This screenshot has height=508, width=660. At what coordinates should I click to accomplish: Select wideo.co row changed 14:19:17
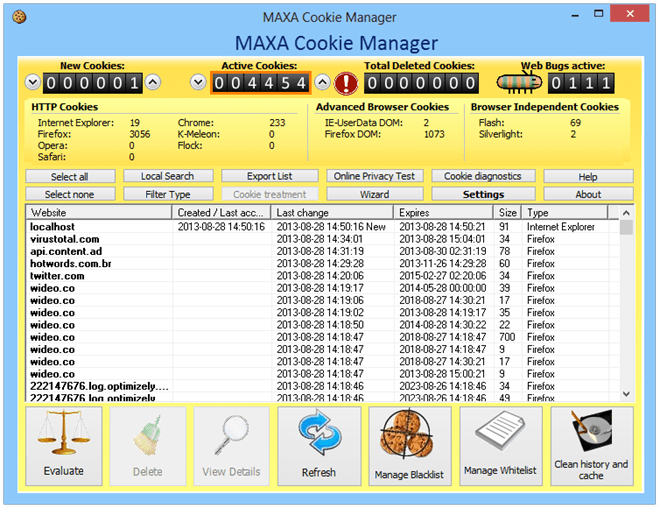[x=322, y=288]
